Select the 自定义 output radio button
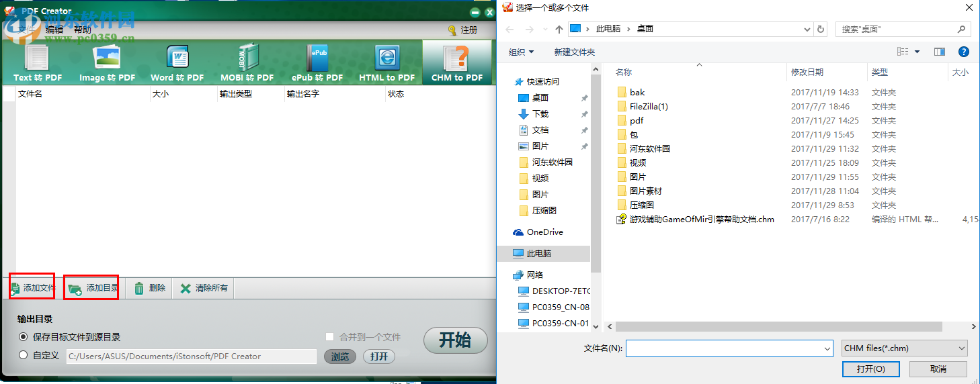 coord(24,355)
